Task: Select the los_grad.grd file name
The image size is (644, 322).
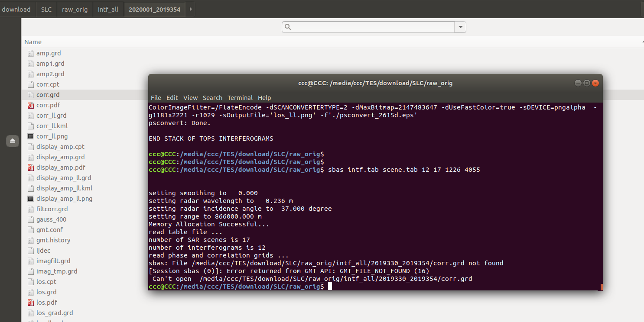Action: (x=55, y=313)
